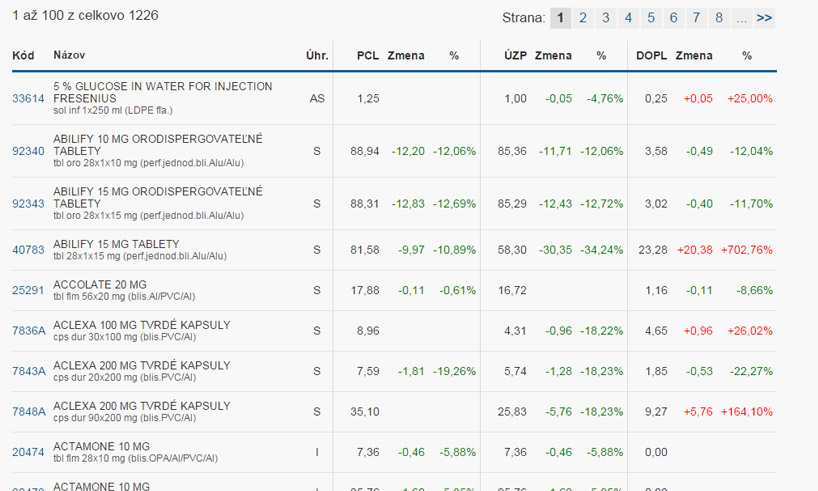This screenshot has height=491, width=818.
Task: Open drug code 40783 link
Action: (x=28, y=250)
